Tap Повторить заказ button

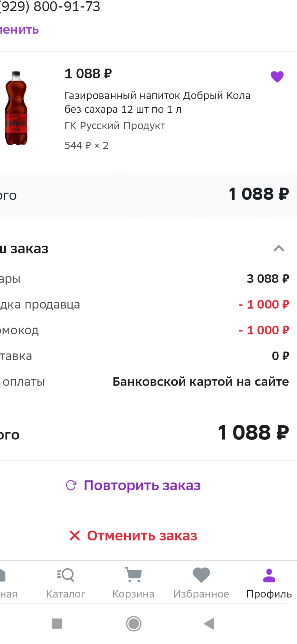click(x=142, y=485)
